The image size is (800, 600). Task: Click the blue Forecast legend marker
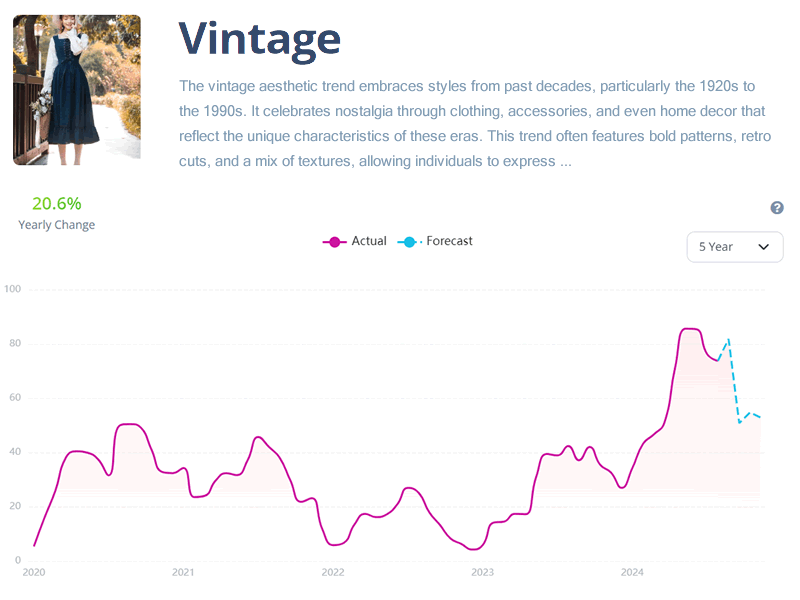[409, 242]
